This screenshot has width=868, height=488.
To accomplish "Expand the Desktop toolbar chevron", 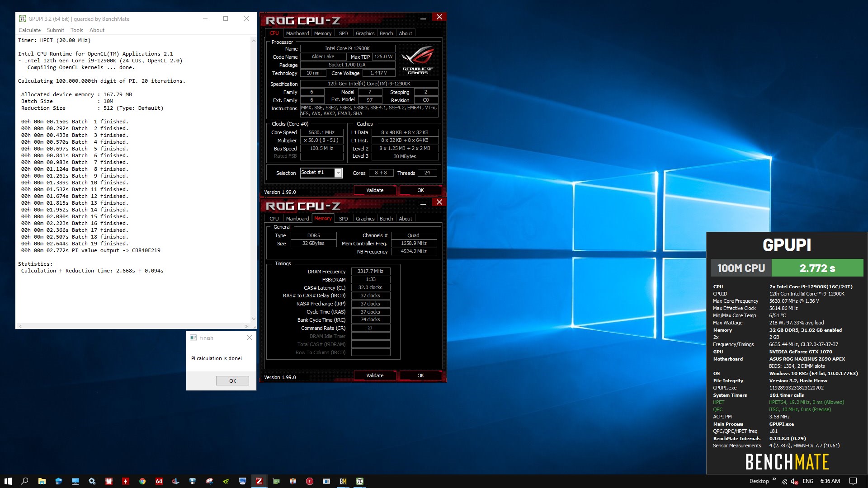I will pos(774,479).
